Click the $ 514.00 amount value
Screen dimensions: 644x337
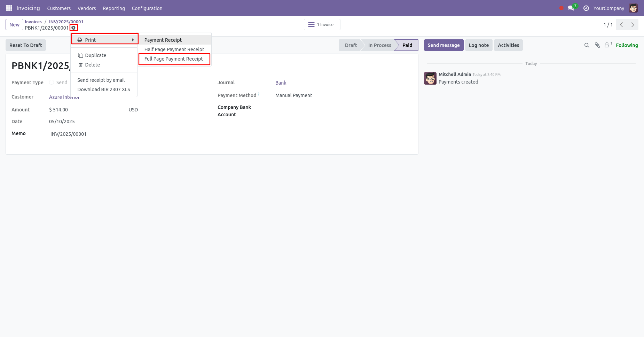tap(58, 110)
